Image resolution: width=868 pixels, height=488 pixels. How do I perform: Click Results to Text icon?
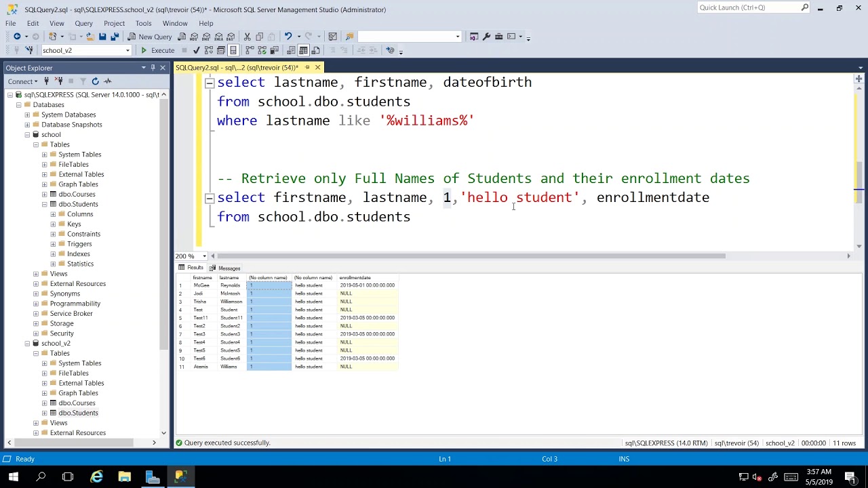pos(291,50)
